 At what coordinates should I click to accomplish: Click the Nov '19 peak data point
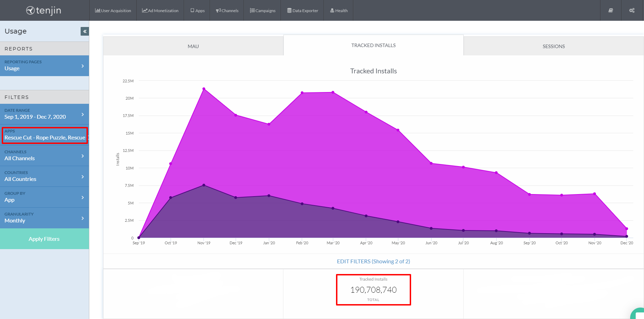click(x=204, y=89)
